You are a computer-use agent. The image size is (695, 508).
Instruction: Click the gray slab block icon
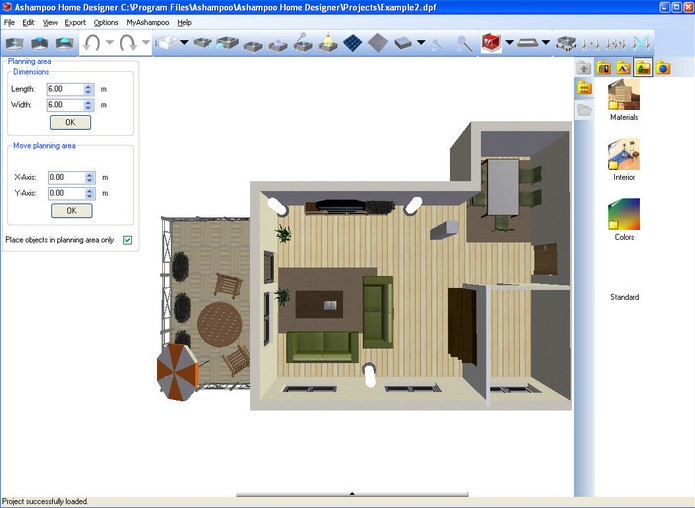pos(403,43)
